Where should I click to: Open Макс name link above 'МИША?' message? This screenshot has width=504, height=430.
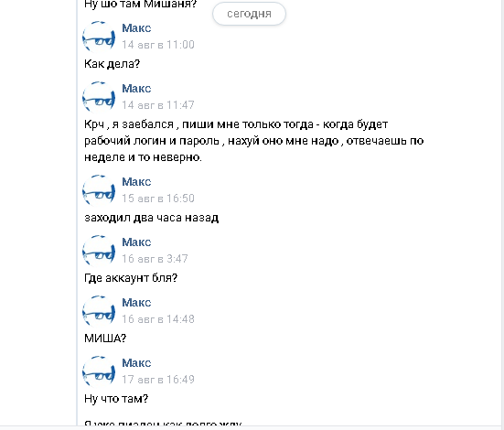click(x=136, y=303)
